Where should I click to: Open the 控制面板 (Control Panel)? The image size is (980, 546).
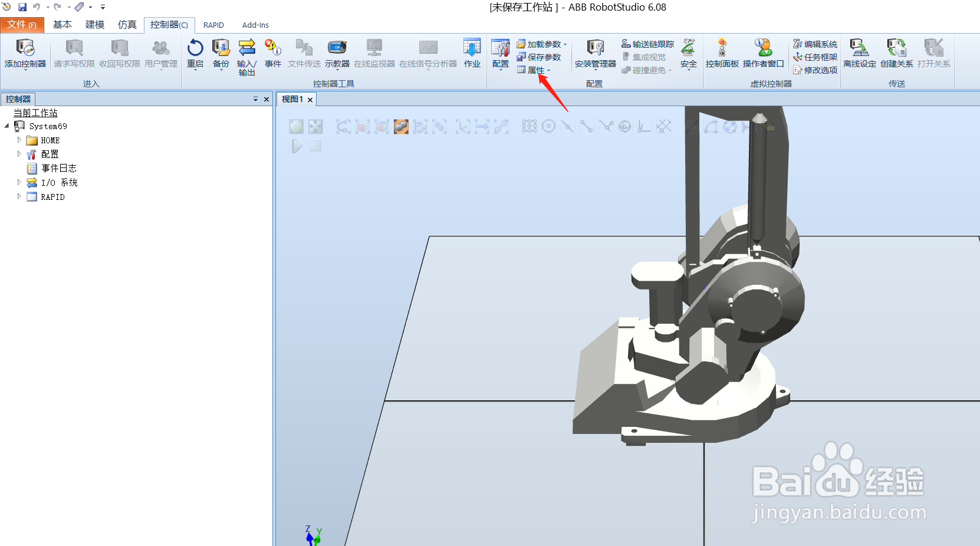722,54
